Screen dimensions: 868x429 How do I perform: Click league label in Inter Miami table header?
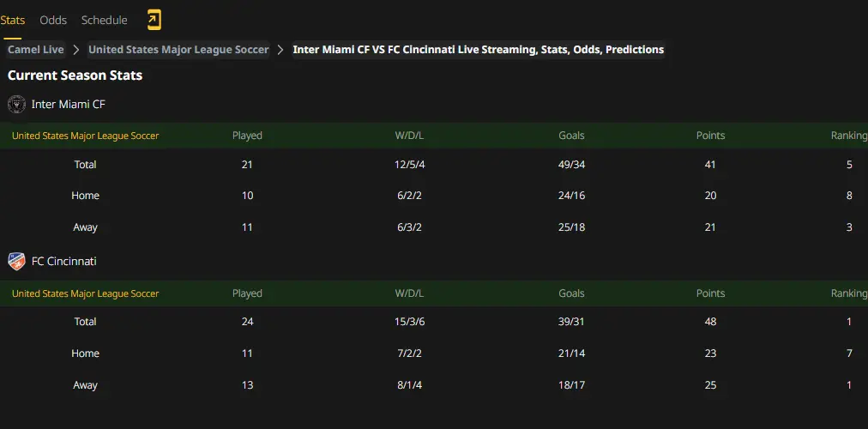point(85,136)
